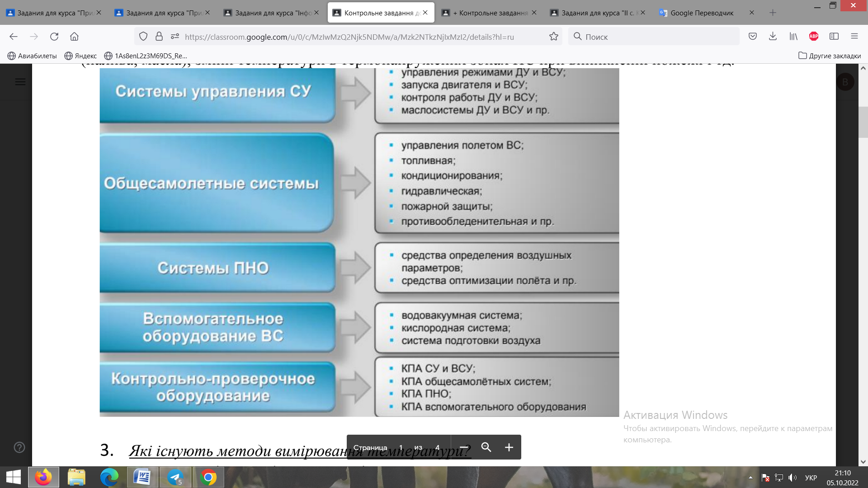
Task: Click the Поиск search box
Action: pos(653,37)
